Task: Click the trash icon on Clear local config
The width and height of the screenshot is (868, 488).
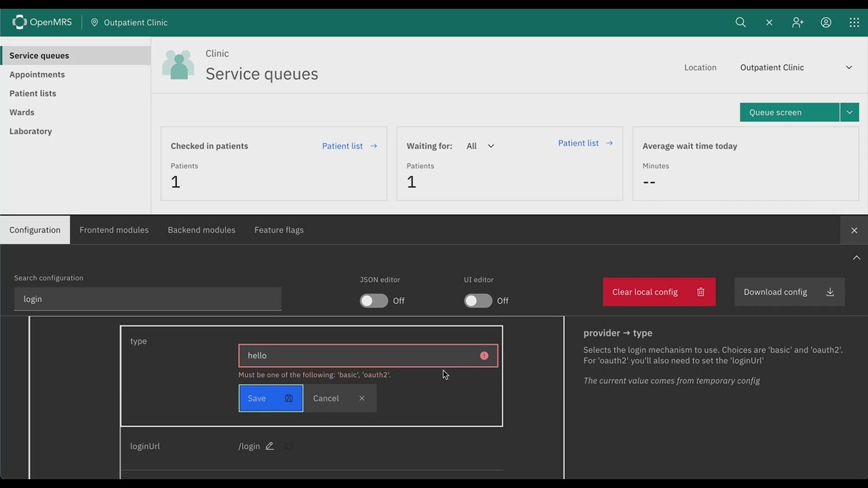Action: coord(701,292)
